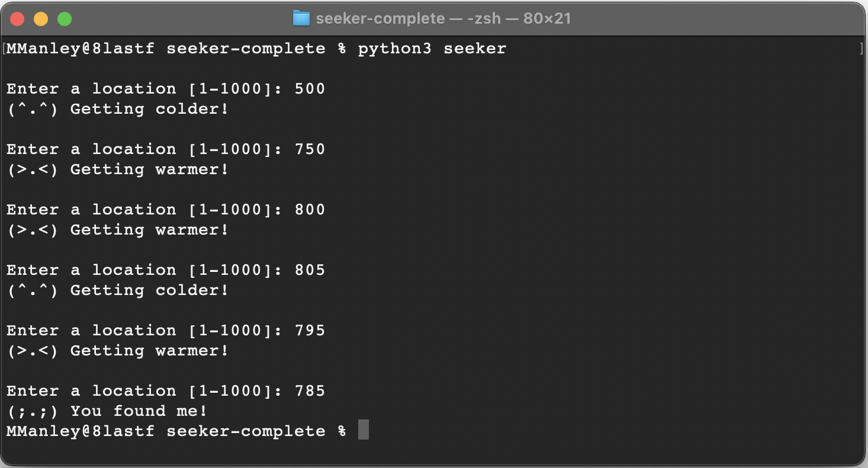Click the guess value 750
Screen dimensions: 868x468
click(309, 149)
